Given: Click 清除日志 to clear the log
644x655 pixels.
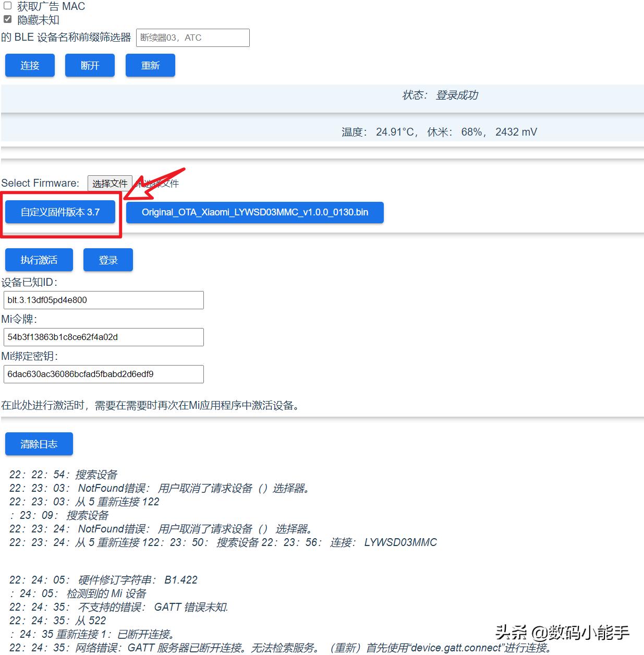Looking at the screenshot, I should point(39,444).
